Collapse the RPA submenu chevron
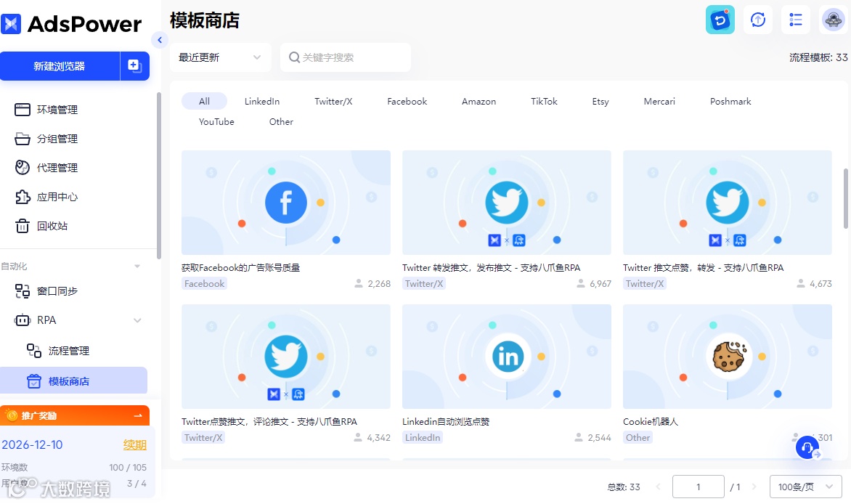The image size is (851, 504). (x=137, y=320)
